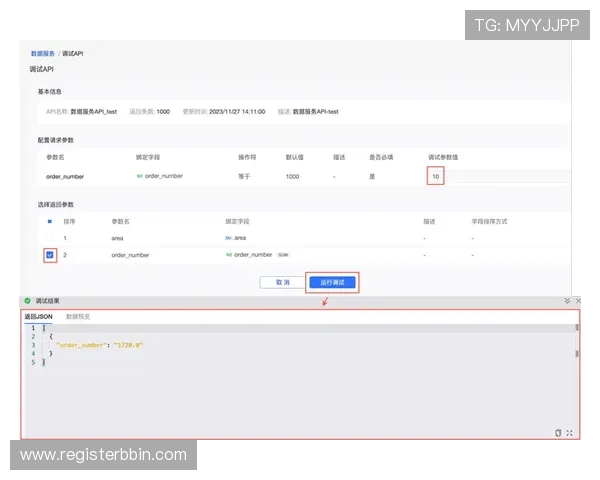This screenshot has width=600, height=480.
Task: Click the area parameter name cell
Action: 117,238
